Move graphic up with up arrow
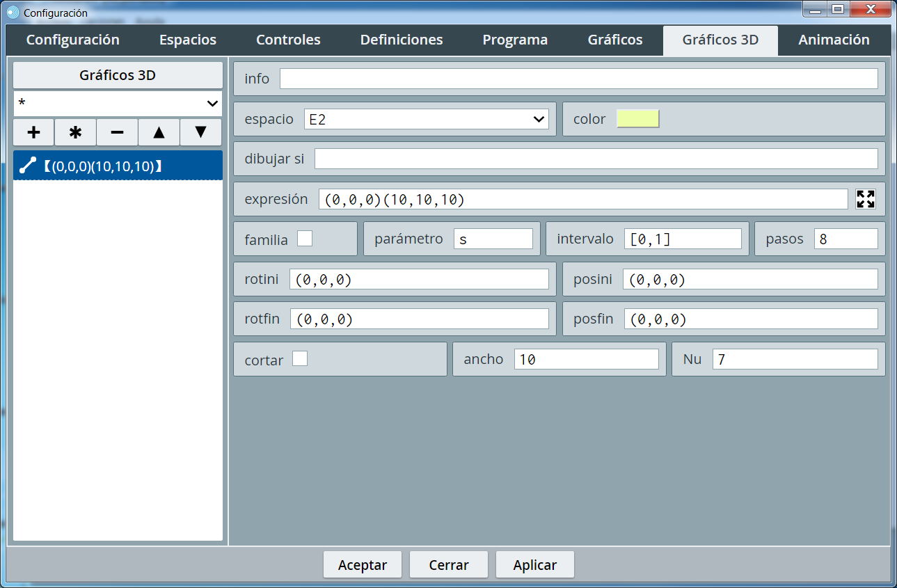 [159, 132]
